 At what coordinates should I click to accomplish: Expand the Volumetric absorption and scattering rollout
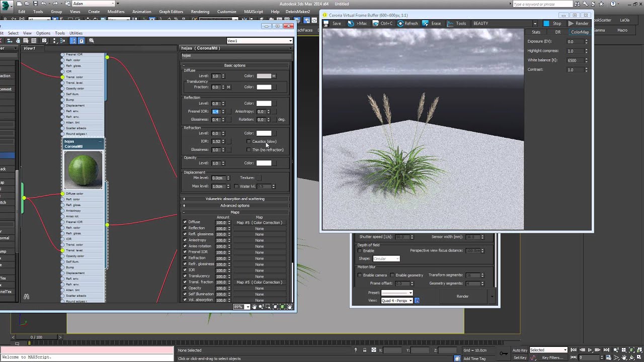tap(235, 199)
